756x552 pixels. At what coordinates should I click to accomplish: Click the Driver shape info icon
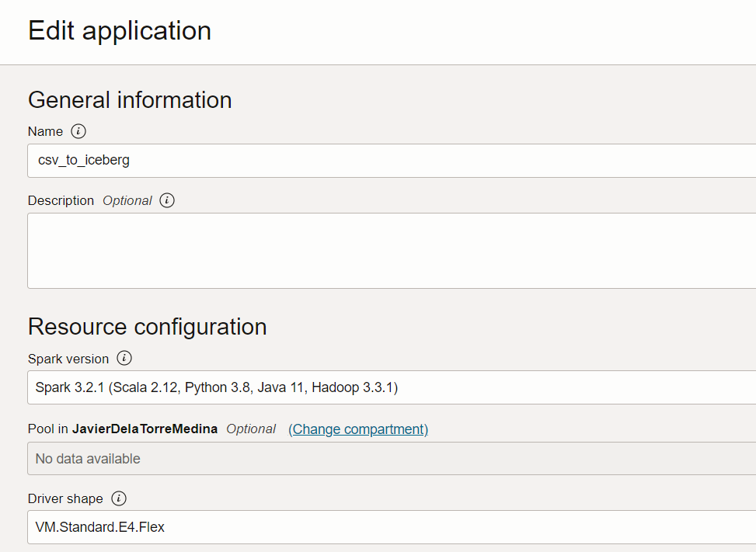point(119,498)
